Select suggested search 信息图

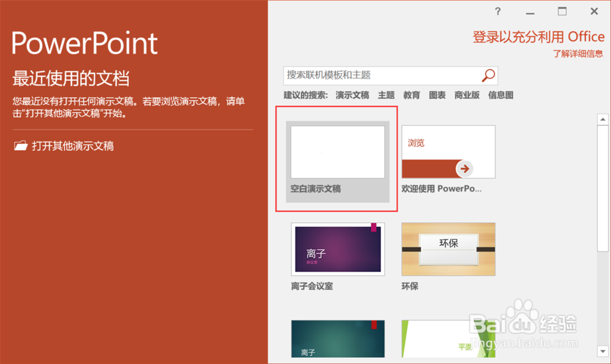[x=501, y=95]
